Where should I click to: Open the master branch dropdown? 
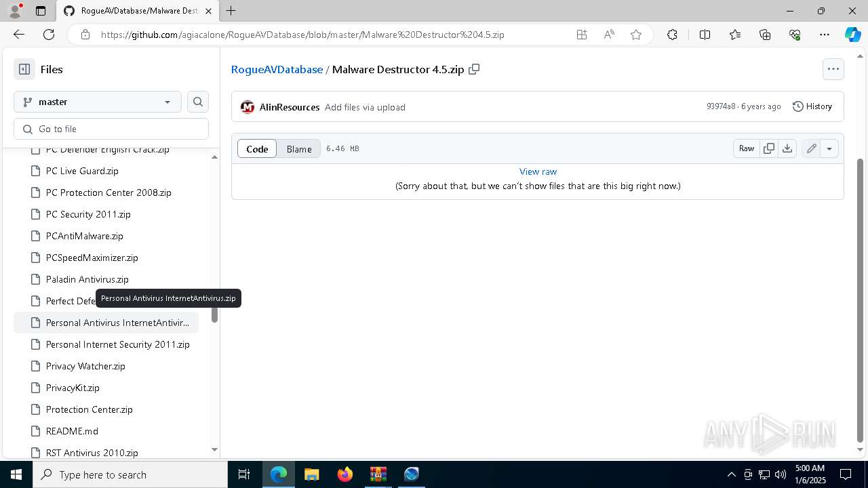click(98, 102)
